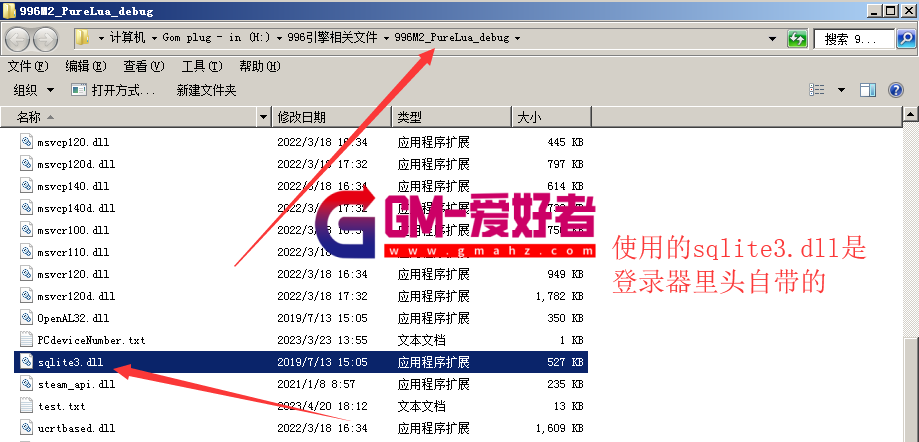
Task: Click the 2021/1/8 8:57 date value
Action: (316, 384)
